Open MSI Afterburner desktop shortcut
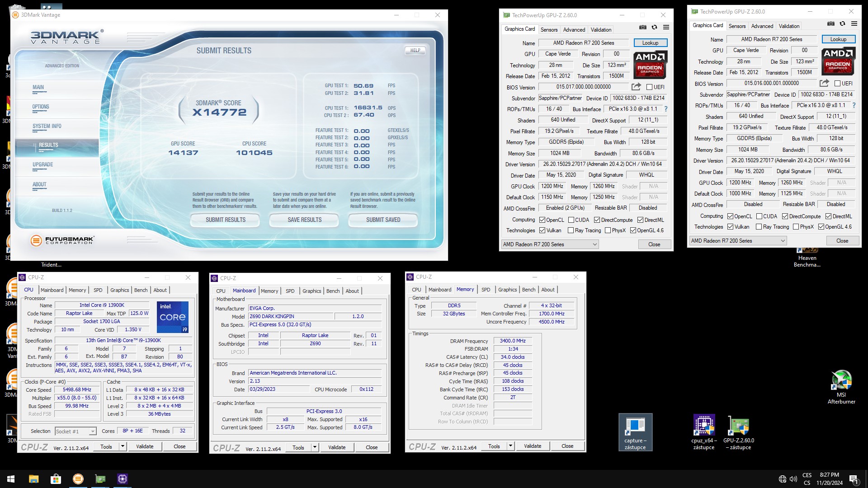Image resolution: width=868 pixels, height=488 pixels. tap(841, 386)
